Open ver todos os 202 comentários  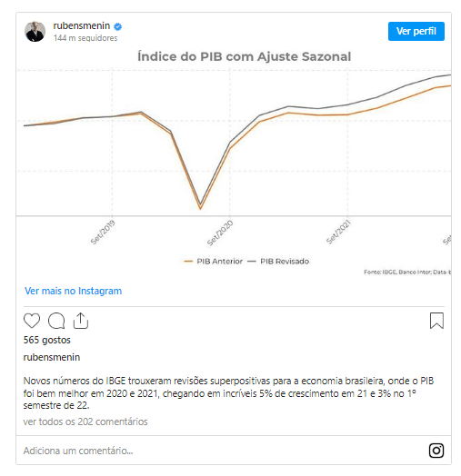pos(85,421)
